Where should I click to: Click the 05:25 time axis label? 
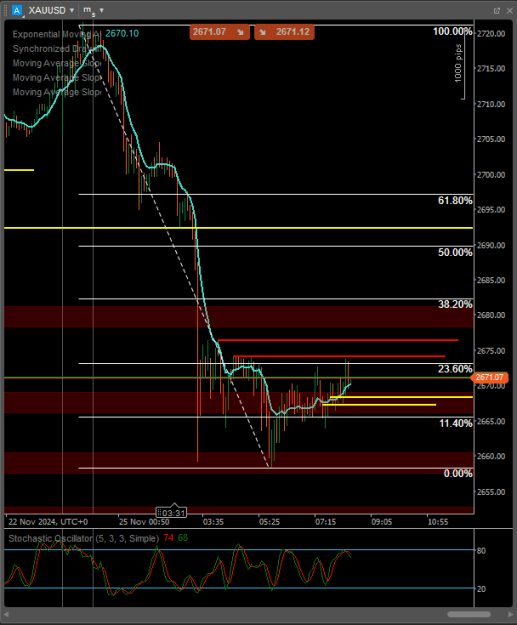tap(269, 522)
